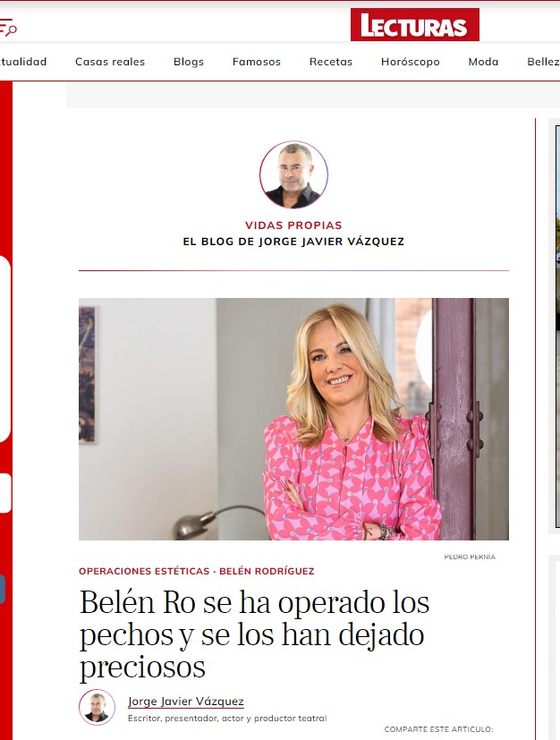Click the Belén Rodríguez tag
Viewport: 560px width, 740px height.
pos(267,571)
